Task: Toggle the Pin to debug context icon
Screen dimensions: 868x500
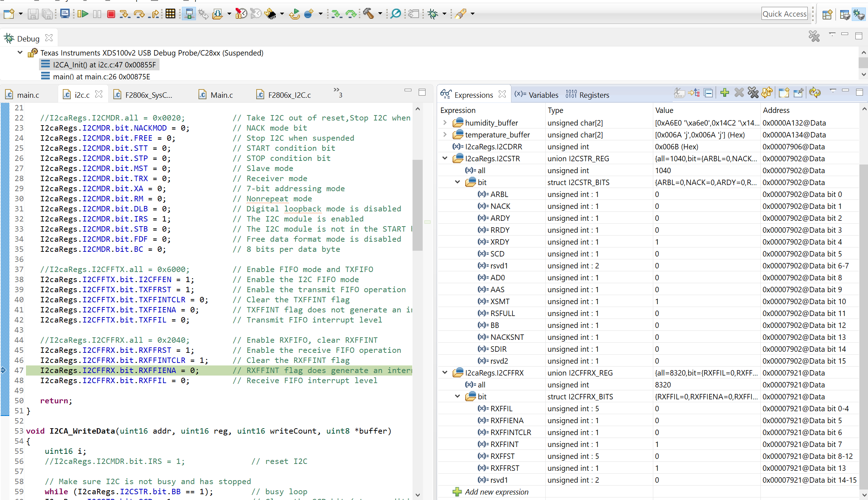Action: [x=798, y=93]
